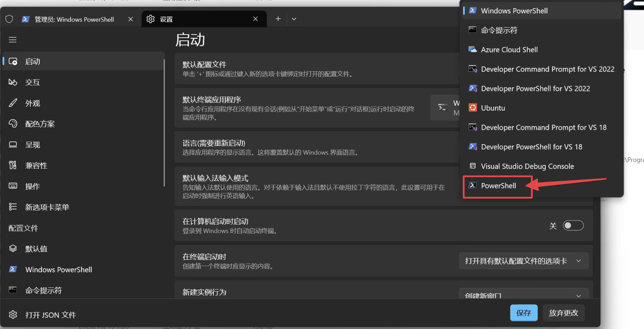
Task: Choose Developer PowerShell for VS 2022
Action: 535,89
